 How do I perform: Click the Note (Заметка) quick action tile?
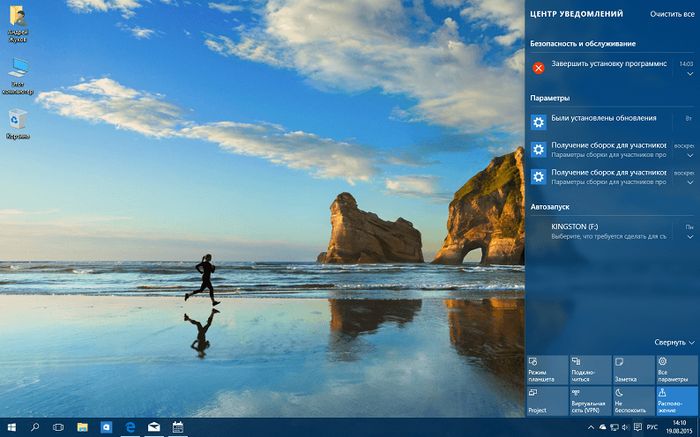click(633, 369)
